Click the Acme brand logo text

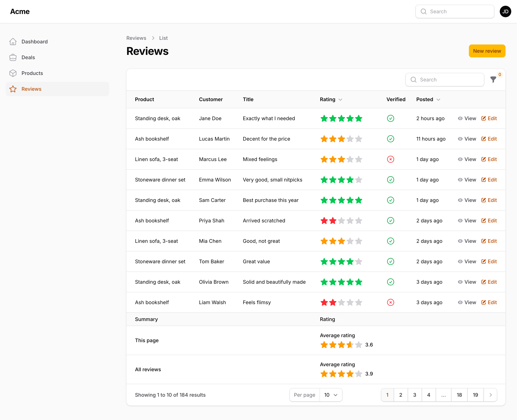click(20, 12)
